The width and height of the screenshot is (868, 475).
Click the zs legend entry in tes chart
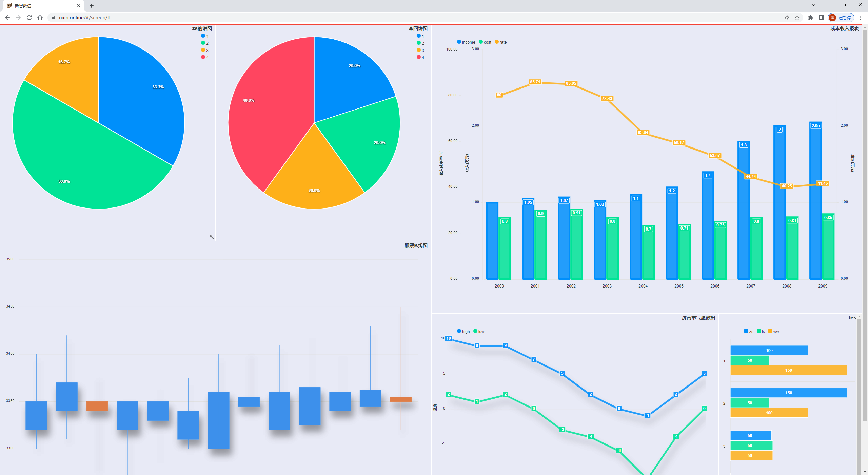click(x=749, y=331)
